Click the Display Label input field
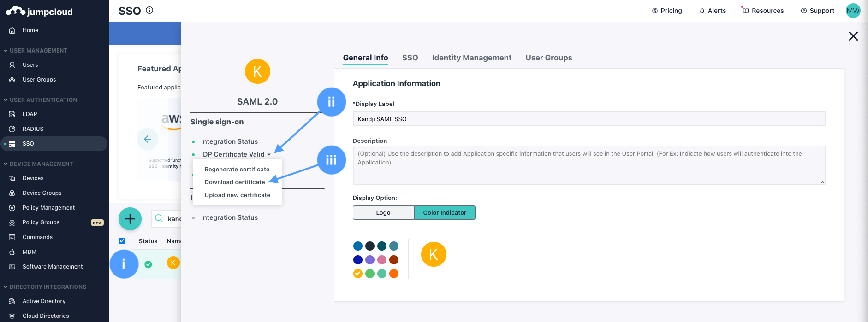The width and height of the screenshot is (868, 322). coord(589,119)
